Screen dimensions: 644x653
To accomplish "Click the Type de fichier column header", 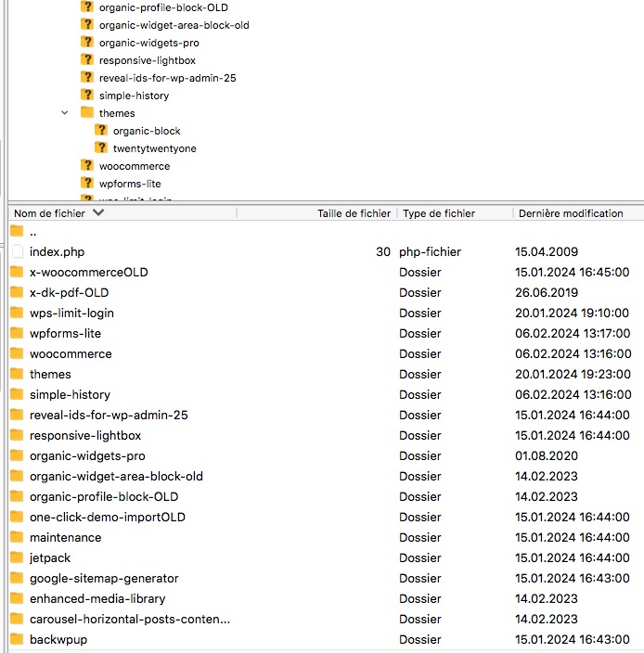I will pyautogui.click(x=439, y=213).
